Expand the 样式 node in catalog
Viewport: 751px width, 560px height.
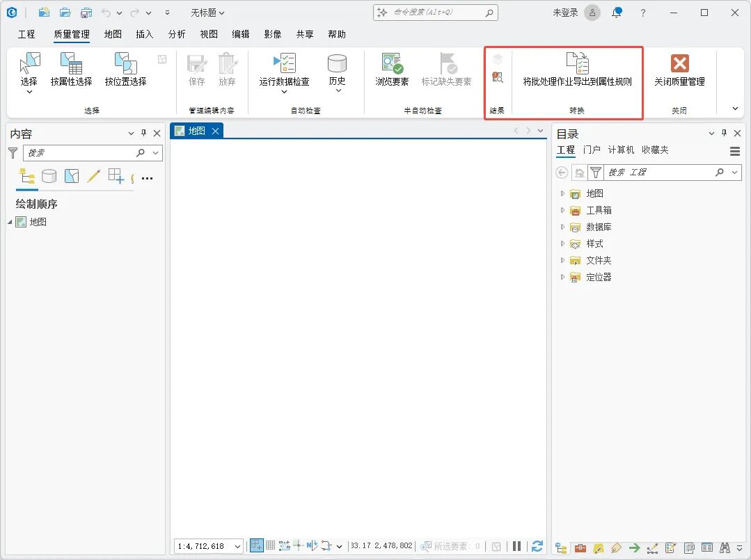[562, 243]
